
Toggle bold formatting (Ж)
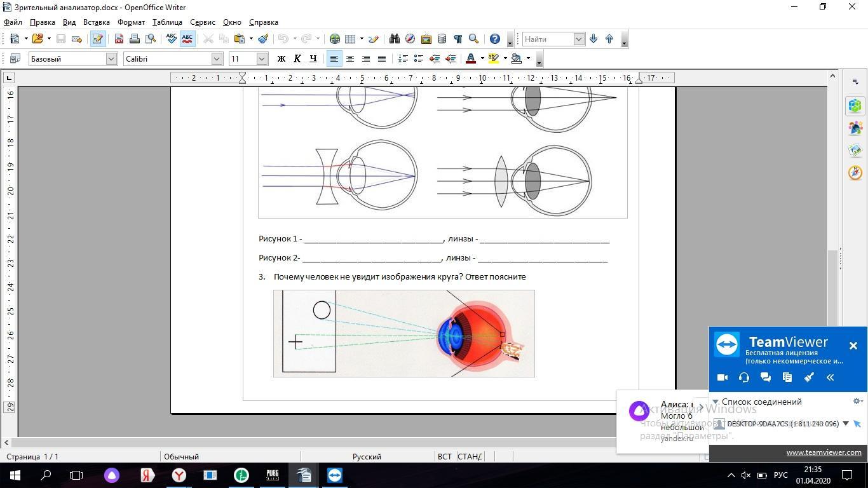tap(281, 58)
